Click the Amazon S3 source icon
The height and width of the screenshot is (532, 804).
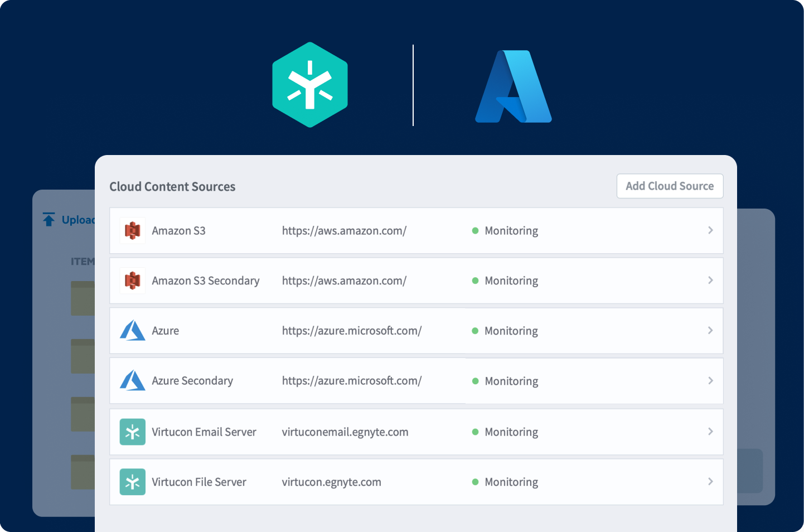pos(132,230)
